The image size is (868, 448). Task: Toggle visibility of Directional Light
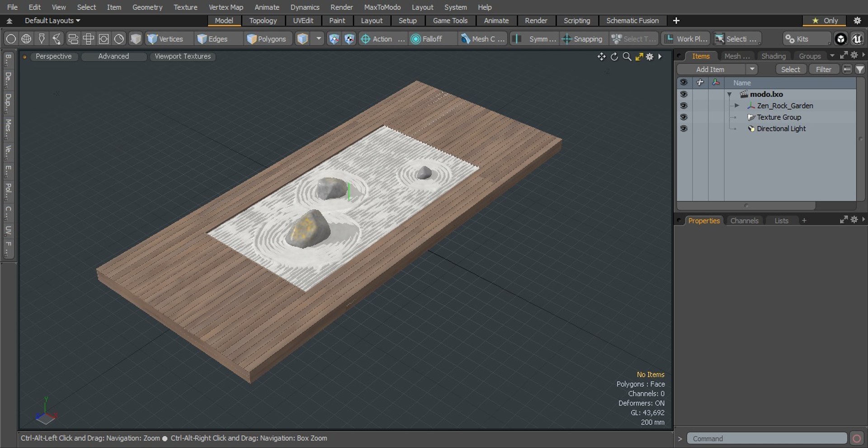point(684,128)
